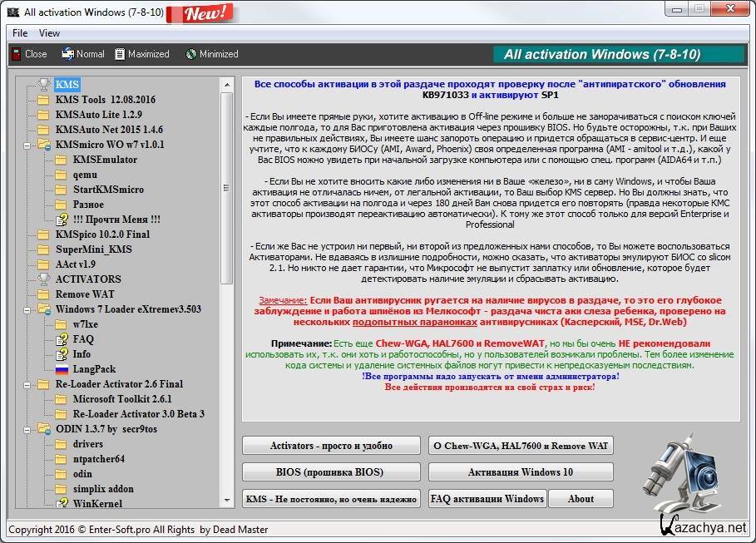Collapse the KMSmicro WO w7 v1.0.1 node
Screen dimensions: 756x543
26,145
